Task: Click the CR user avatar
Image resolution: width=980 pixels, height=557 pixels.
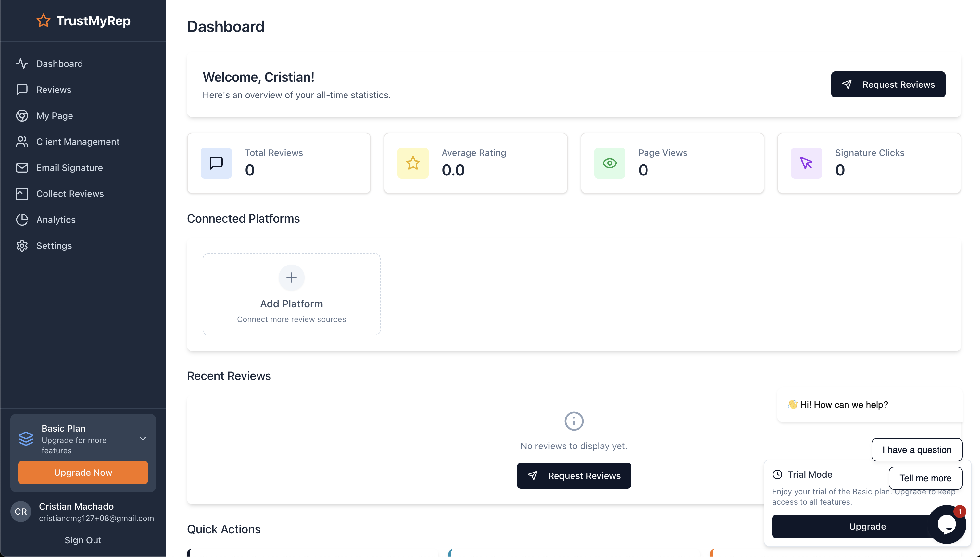Action: (x=21, y=512)
